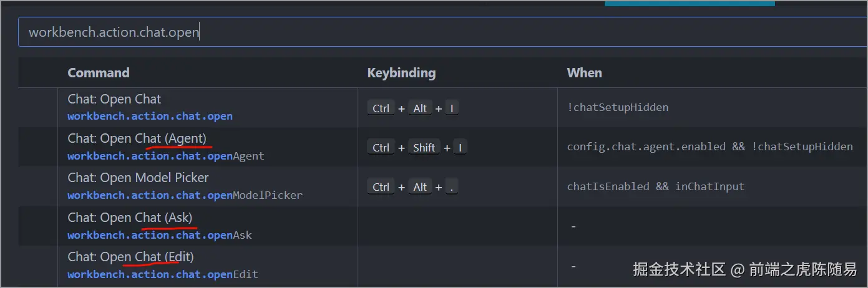Click the Keybinding column header

point(401,73)
